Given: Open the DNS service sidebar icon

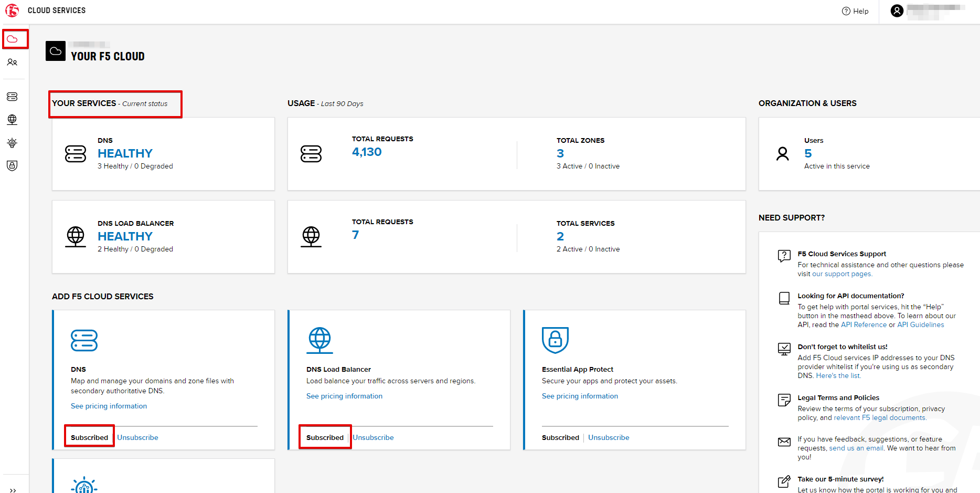Looking at the screenshot, I should pyautogui.click(x=12, y=97).
